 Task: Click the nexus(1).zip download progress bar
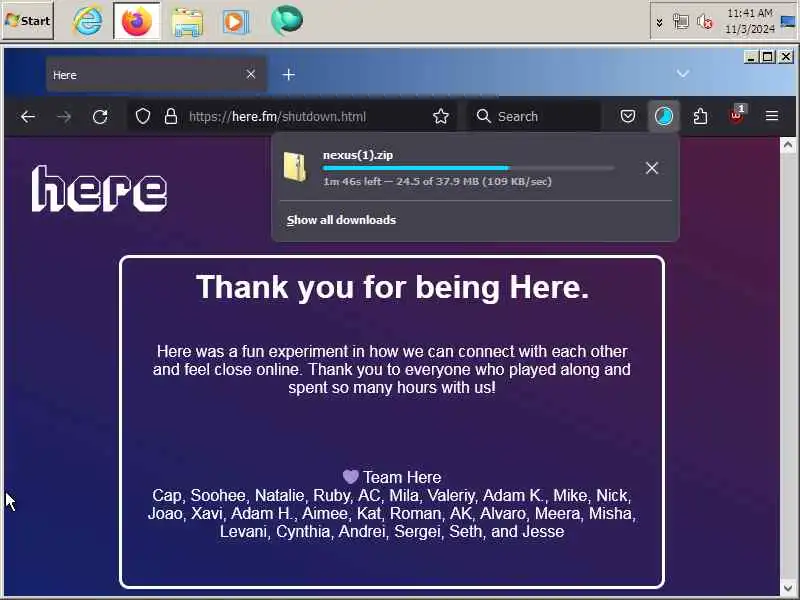(468, 168)
